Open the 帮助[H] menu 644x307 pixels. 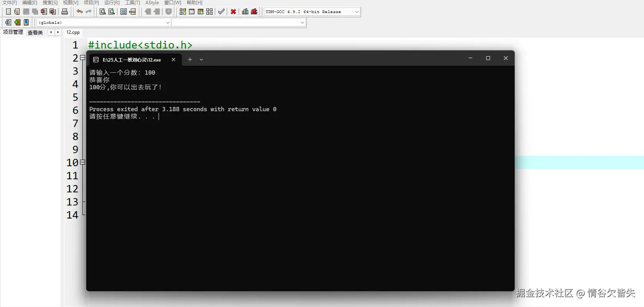tap(194, 3)
